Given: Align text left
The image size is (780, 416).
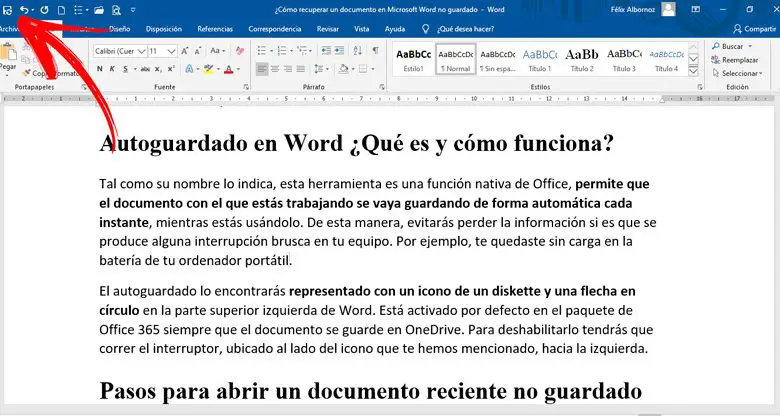Looking at the screenshot, I should tap(262, 69).
